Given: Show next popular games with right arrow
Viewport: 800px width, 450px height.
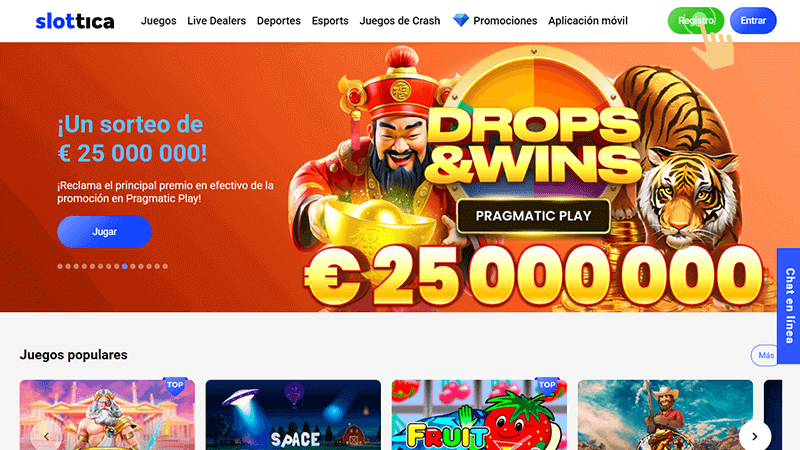Looking at the screenshot, I should pos(755,436).
